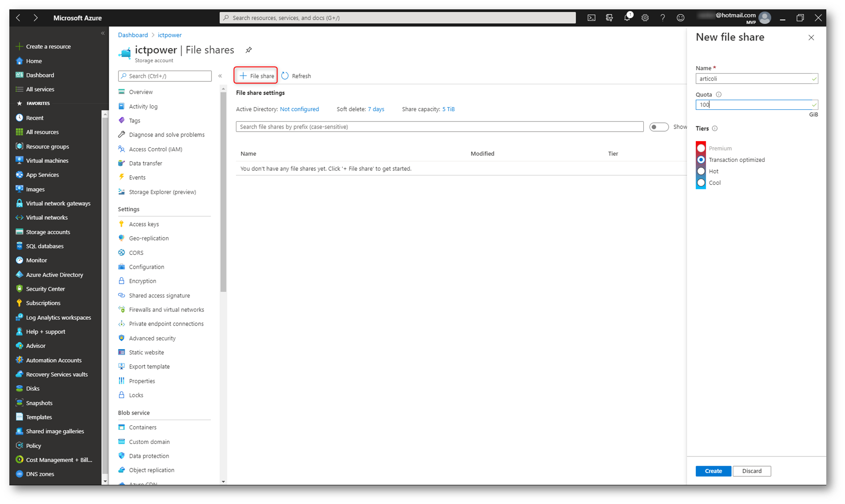Click the Discard button
845x504 pixels.
752,471
